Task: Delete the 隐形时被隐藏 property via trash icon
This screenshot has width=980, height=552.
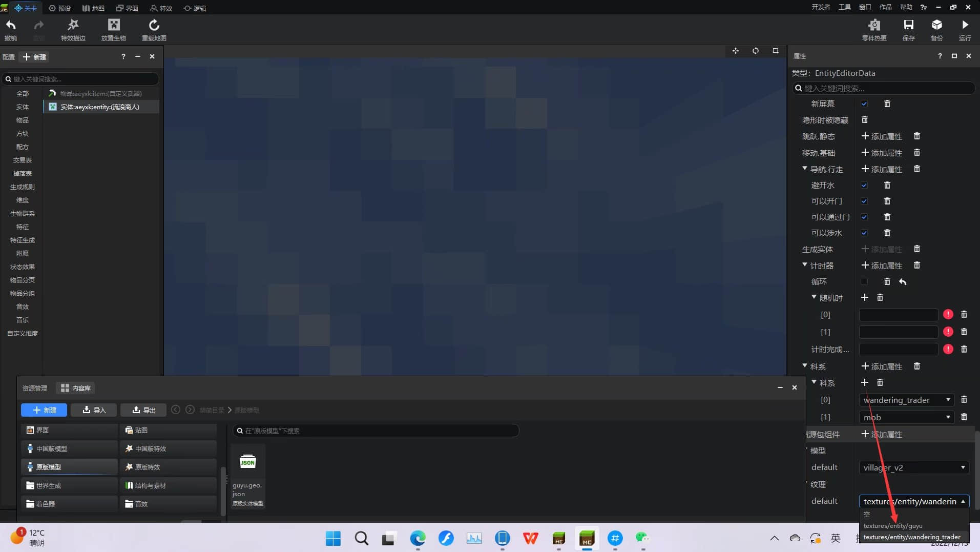Action: pos(865,119)
